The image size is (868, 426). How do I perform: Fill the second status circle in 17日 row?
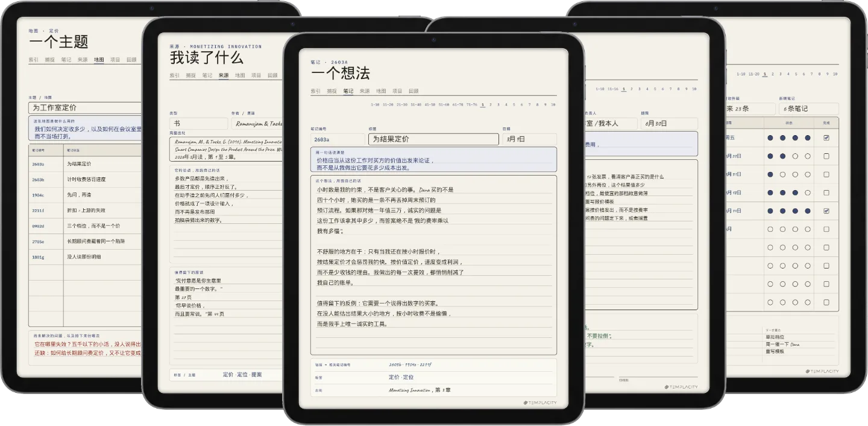(x=783, y=174)
